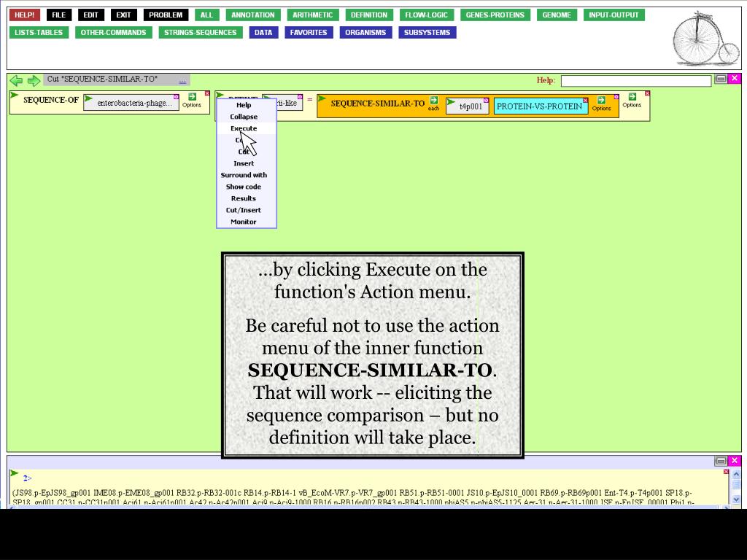Choose Collapse in the action menu
Image resolution: width=747 pixels, height=560 pixels.
click(244, 117)
